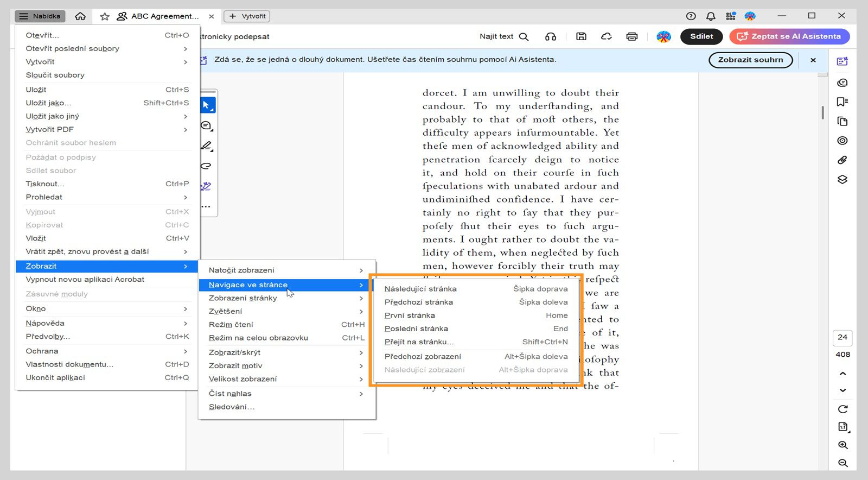The image size is (868, 480).
Task: Select Poslední stránka menu entry
Action: point(476,329)
